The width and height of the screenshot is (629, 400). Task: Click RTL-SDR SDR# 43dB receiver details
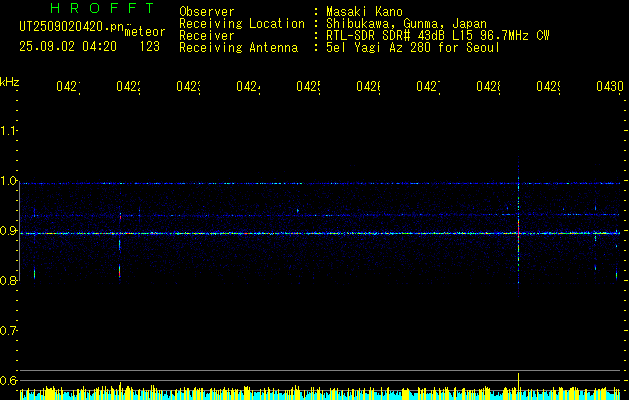pyautogui.click(x=438, y=36)
